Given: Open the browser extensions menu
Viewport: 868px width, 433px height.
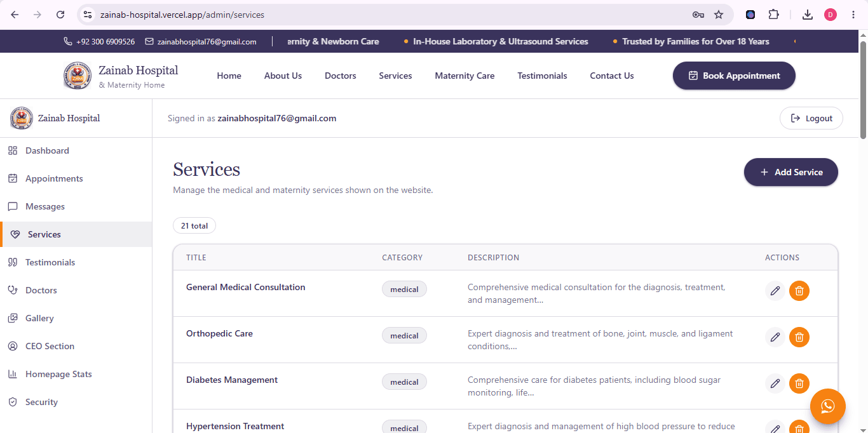Looking at the screenshot, I should [773, 15].
